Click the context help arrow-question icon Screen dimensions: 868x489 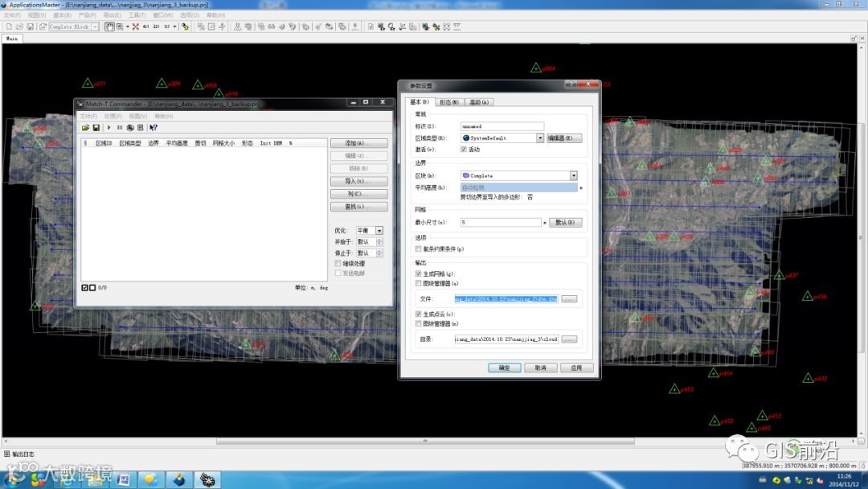pos(154,127)
